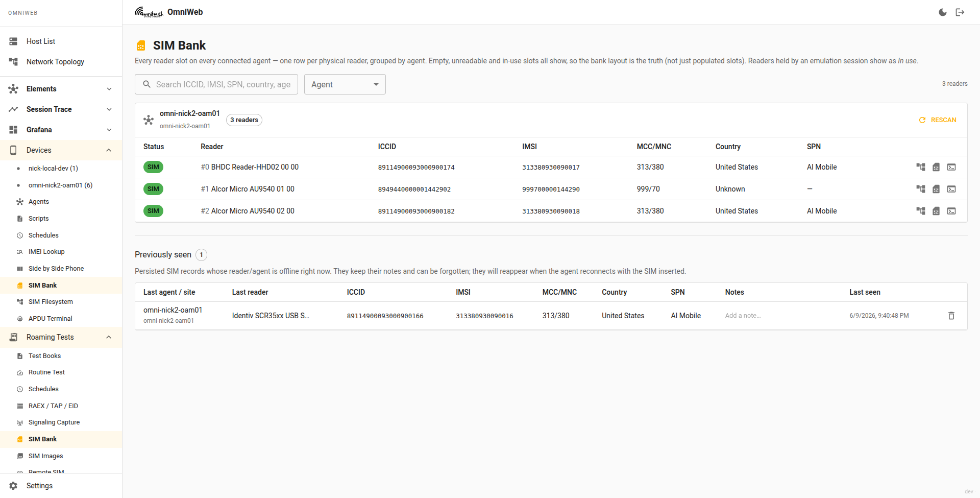980x498 pixels.
Task: Open SIM Images page
Action: pyautogui.click(x=61, y=456)
